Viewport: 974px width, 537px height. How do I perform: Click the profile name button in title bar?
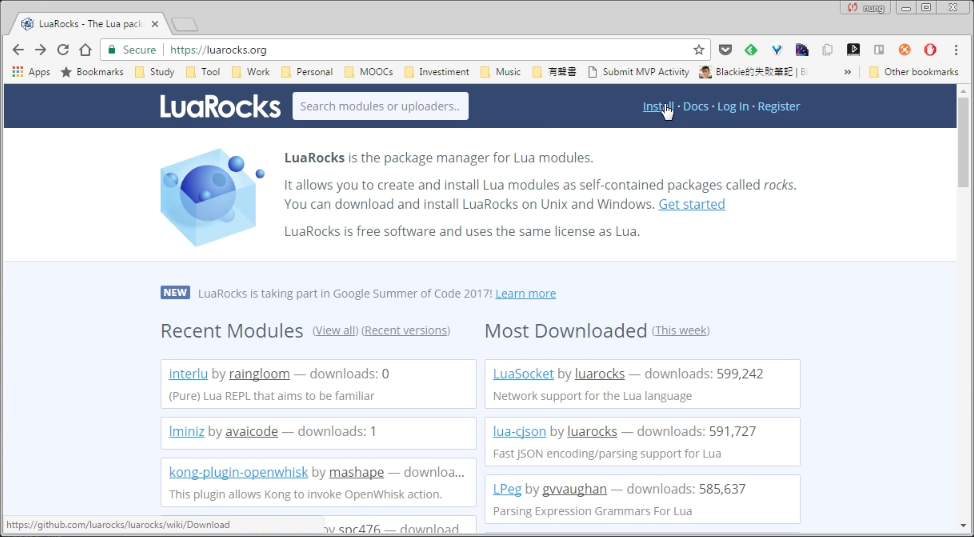(865, 7)
